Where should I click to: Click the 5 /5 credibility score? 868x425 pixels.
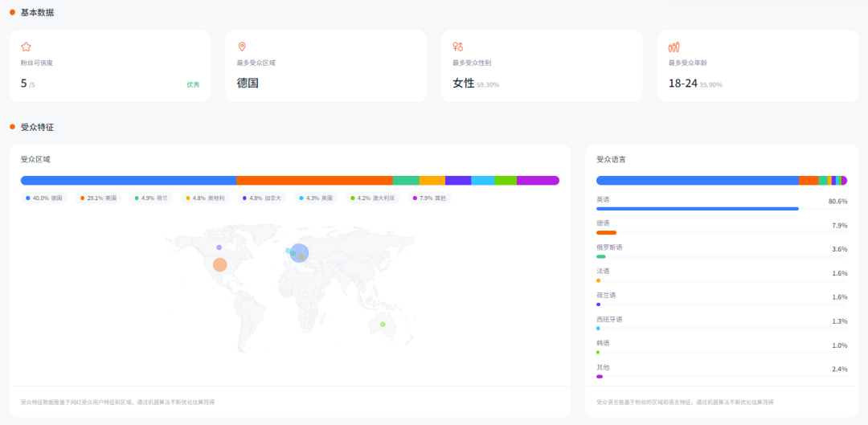(28, 84)
